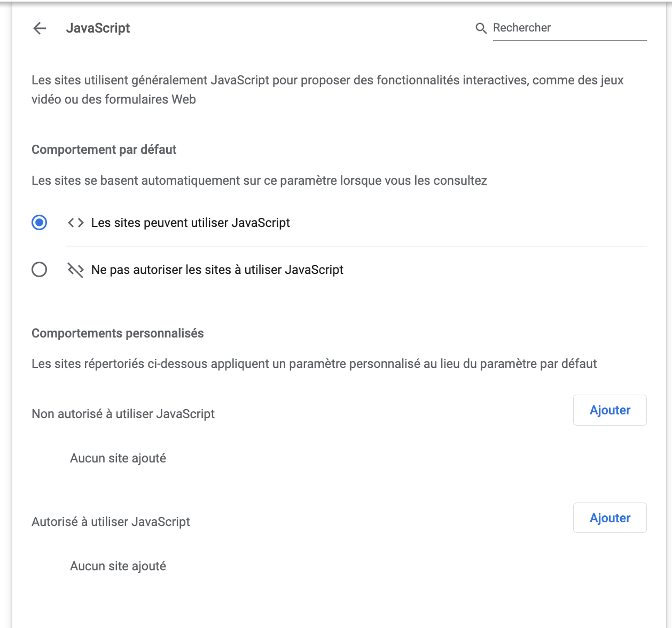Click the 'JavaScript' page title
The height and width of the screenshot is (628, 672).
pos(98,28)
